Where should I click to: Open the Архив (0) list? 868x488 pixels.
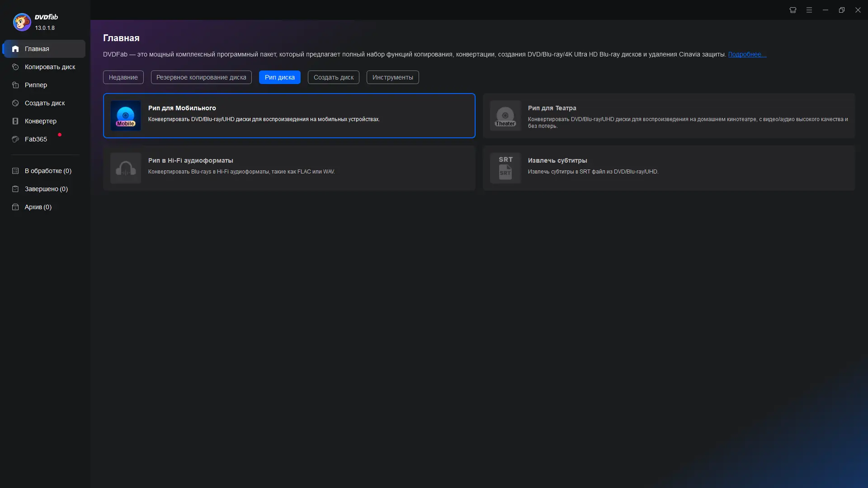(38, 207)
